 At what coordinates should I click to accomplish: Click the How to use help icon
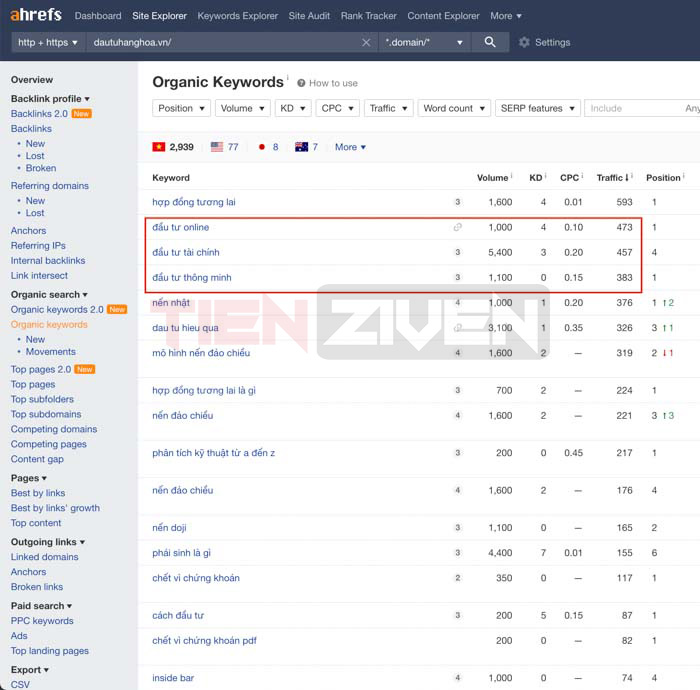(301, 83)
